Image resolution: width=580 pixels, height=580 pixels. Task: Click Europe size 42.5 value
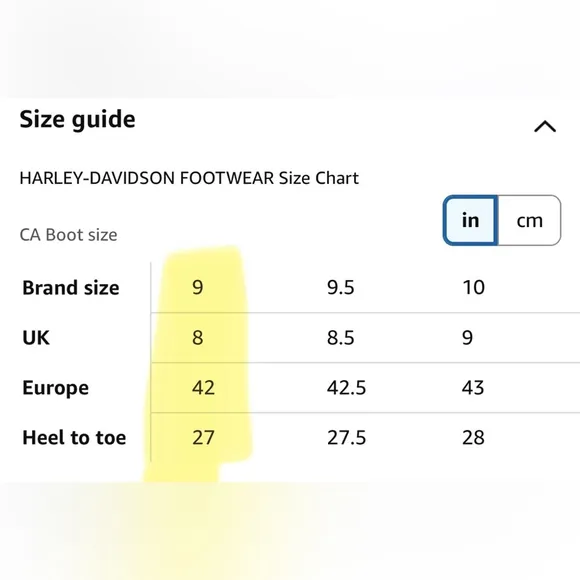coord(346,388)
